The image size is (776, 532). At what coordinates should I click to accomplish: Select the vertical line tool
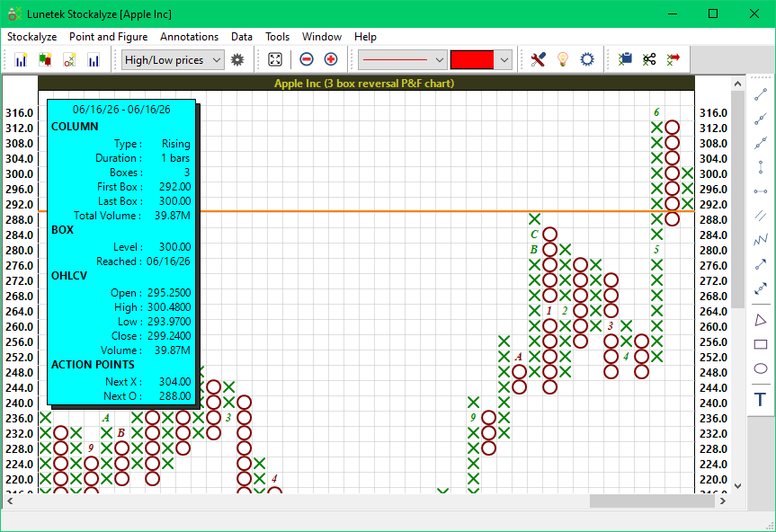pos(761,167)
